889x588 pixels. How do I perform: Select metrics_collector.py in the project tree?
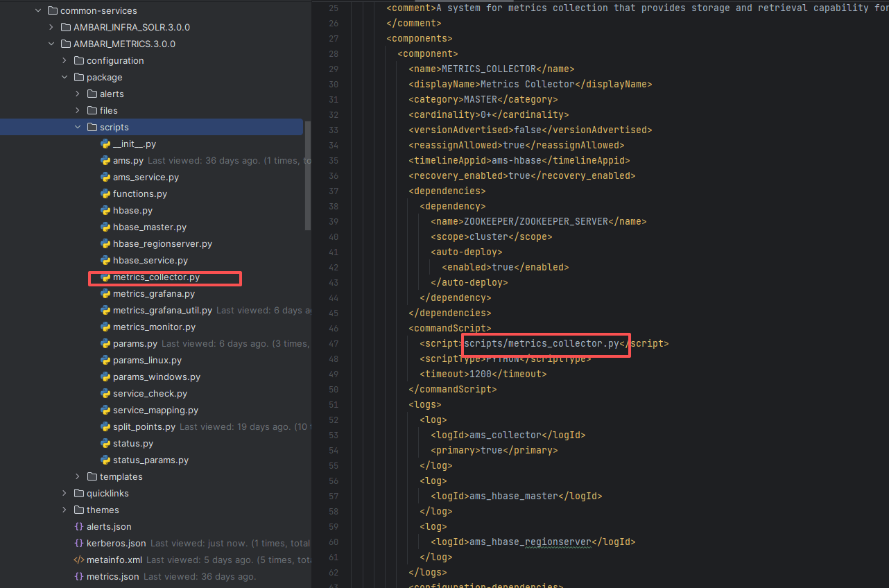(x=156, y=277)
